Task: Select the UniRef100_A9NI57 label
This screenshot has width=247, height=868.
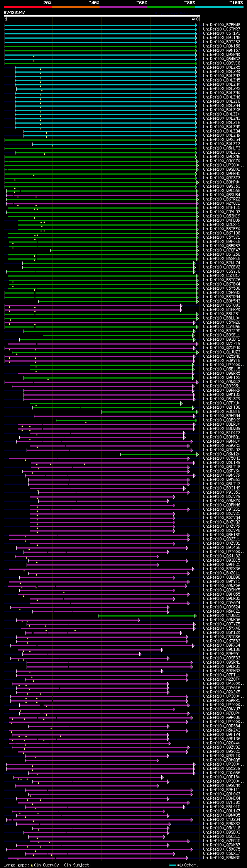Action: pyautogui.click(x=222, y=50)
